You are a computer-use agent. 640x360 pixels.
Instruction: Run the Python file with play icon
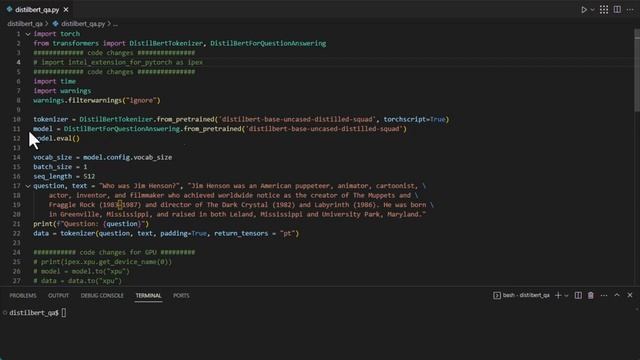[584, 9]
